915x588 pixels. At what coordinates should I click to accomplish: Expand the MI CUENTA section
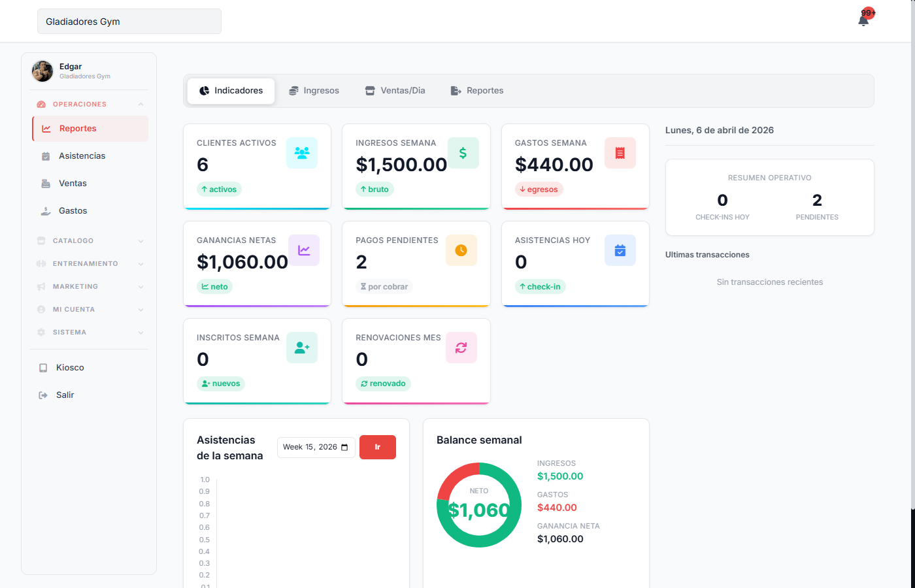[x=90, y=309]
